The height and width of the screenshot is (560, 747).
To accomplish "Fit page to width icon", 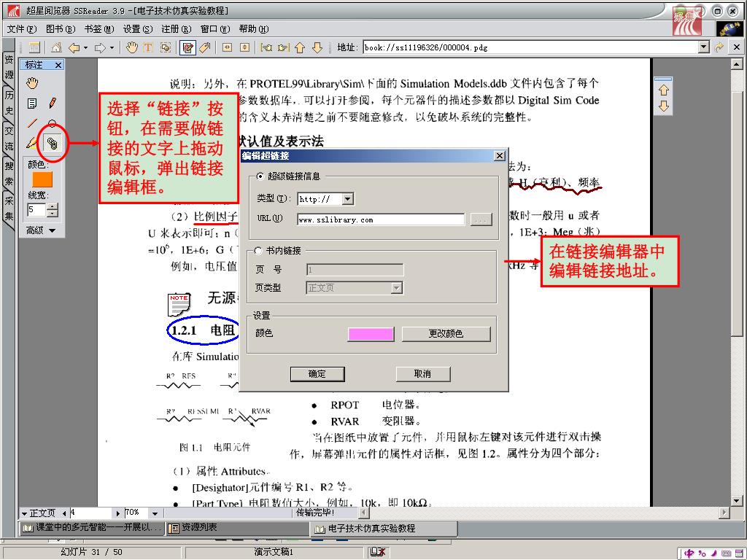I will (228, 47).
